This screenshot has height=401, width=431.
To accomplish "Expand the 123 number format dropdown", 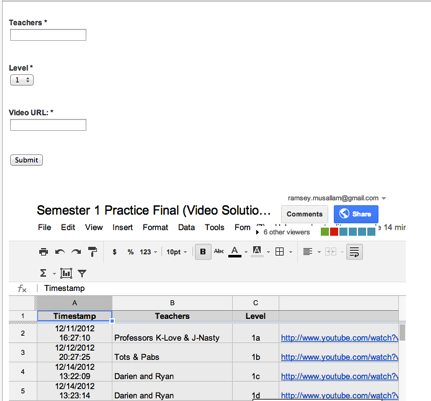I will [148, 252].
